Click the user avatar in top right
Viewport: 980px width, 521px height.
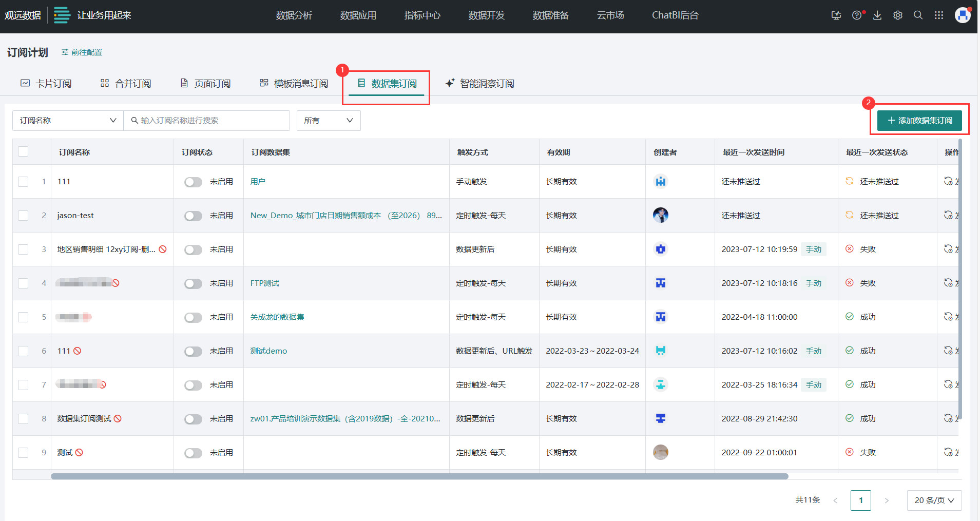tap(963, 15)
